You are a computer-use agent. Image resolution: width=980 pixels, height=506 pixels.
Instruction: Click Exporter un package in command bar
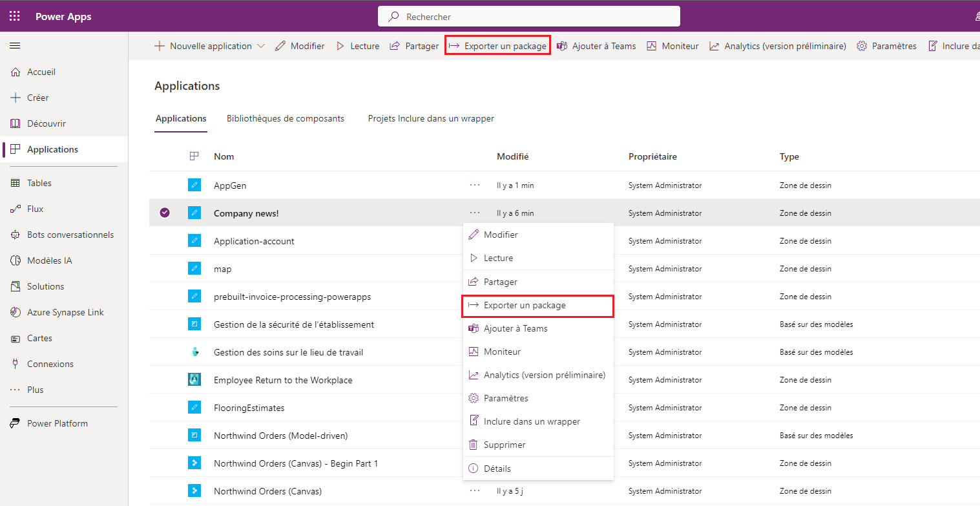tap(497, 46)
